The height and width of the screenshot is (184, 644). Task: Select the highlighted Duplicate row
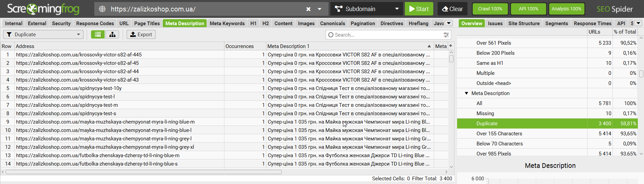click(x=547, y=123)
